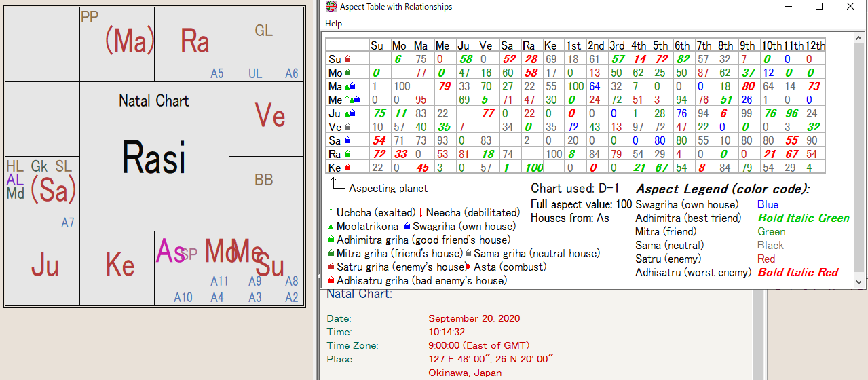Image resolution: width=868 pixels, height=380 pixels.
Task: Select Ve planet in the Rasi chart
Action: click(x=269, y=116)
